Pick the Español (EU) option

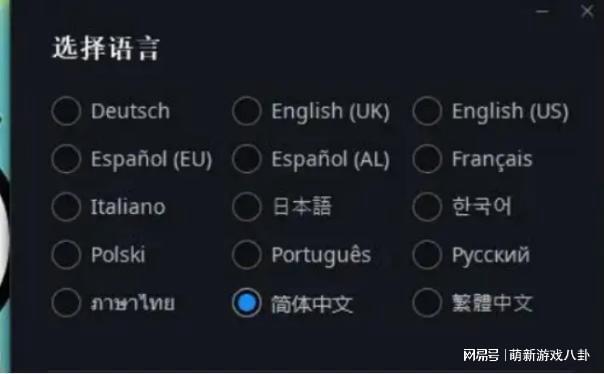[x=66, y=159]
